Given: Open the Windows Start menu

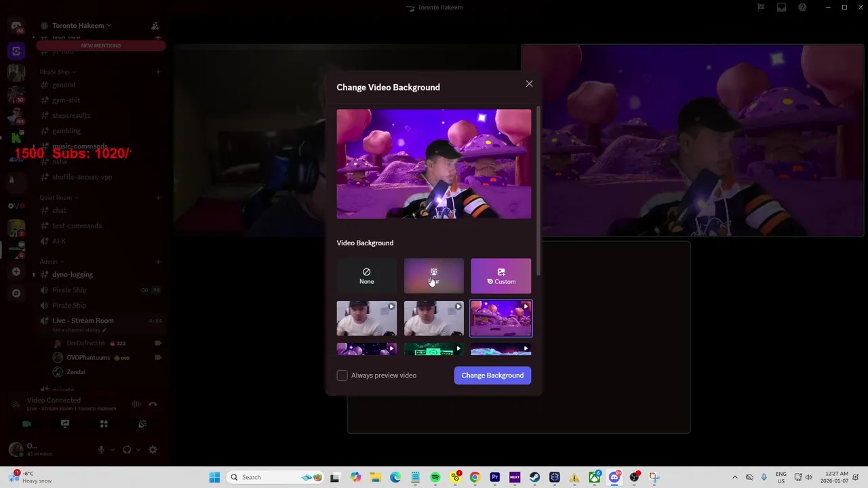Looking at the screenshot, I should 214,477.
